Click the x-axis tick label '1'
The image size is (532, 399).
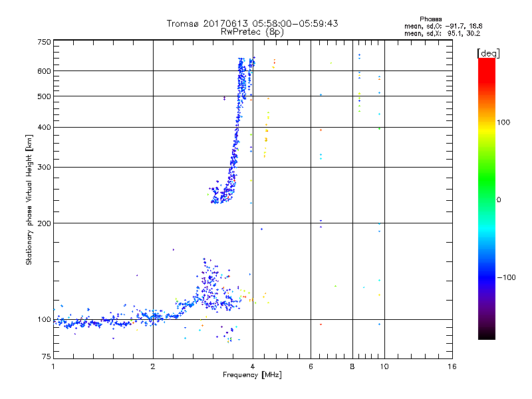[53, 366]
